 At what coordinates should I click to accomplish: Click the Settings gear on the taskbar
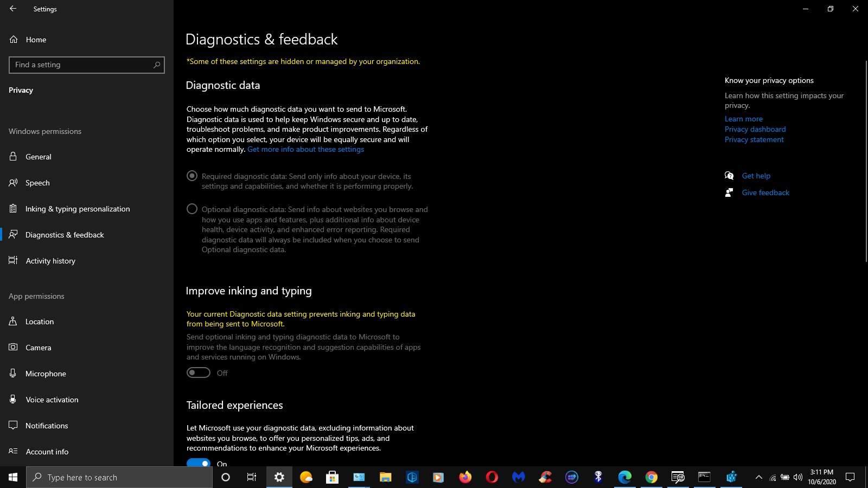[x=279, y=477]
